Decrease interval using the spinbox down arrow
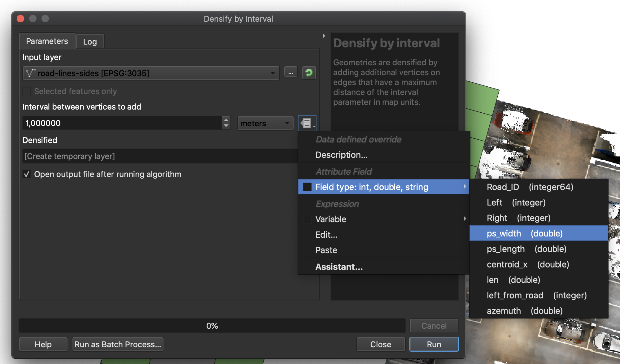 226,126
